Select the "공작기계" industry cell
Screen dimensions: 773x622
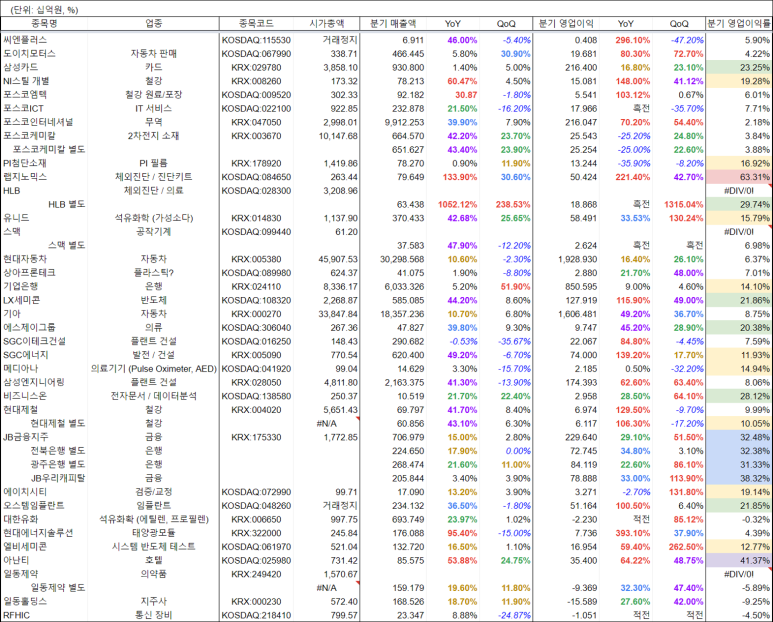[153, 232]
